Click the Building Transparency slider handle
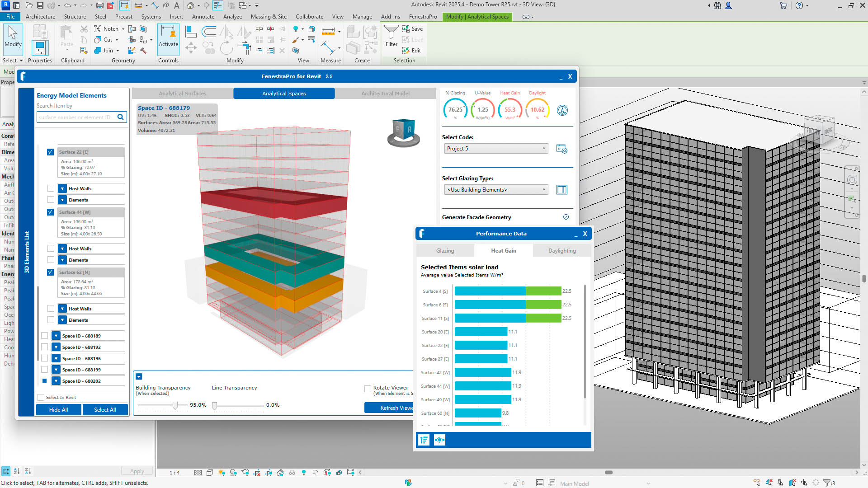This screenshot has width=868, height=488. [175, 405]
